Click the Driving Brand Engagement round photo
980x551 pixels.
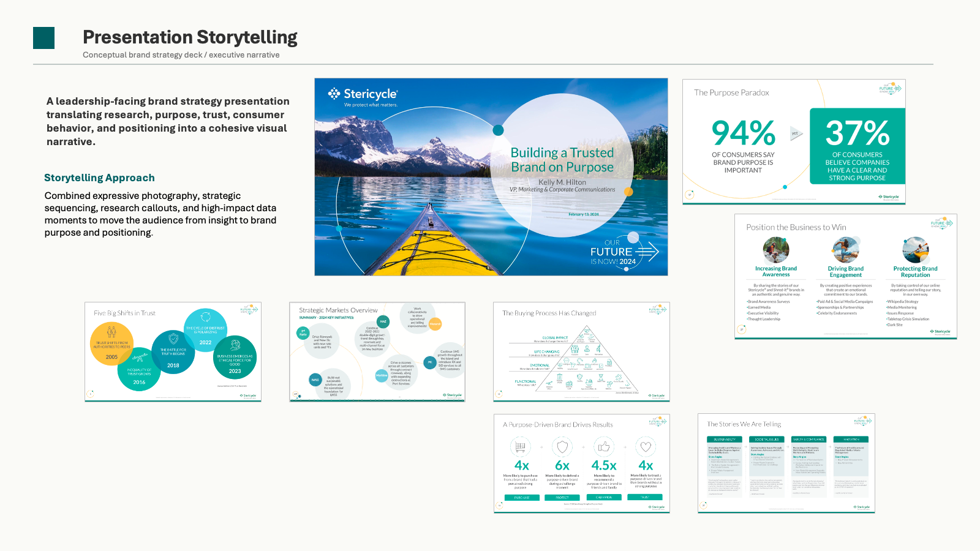click(846, 250)
